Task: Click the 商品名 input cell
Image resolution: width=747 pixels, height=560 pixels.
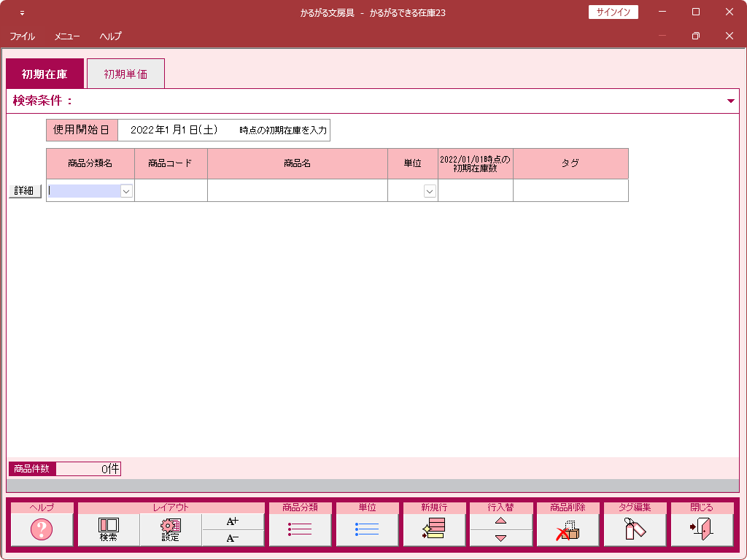Action: 298,190
